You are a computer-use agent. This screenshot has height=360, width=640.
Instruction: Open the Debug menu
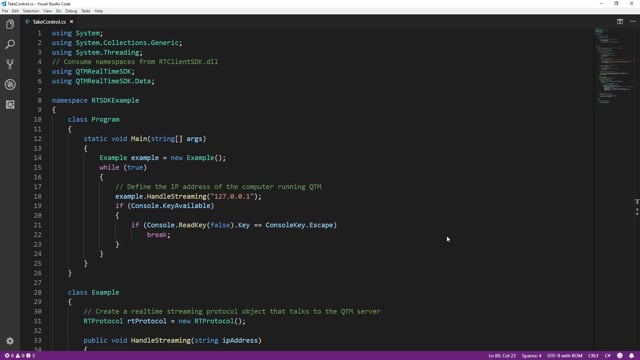coord(71,11)
